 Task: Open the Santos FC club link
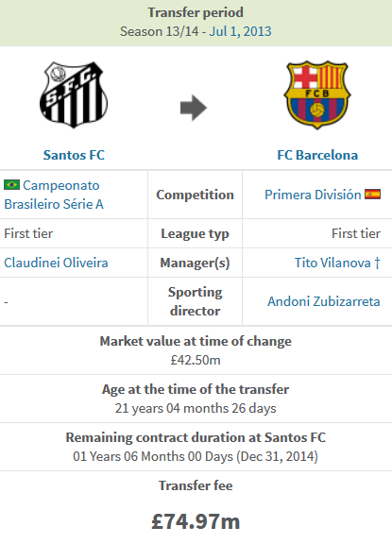pos(74,155)
